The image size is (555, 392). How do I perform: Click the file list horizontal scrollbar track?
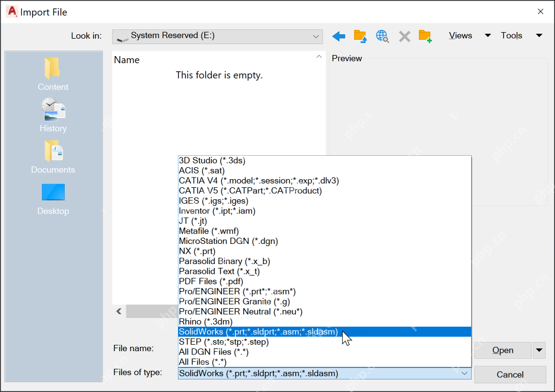pyautogui.click(x=152, y=311)
